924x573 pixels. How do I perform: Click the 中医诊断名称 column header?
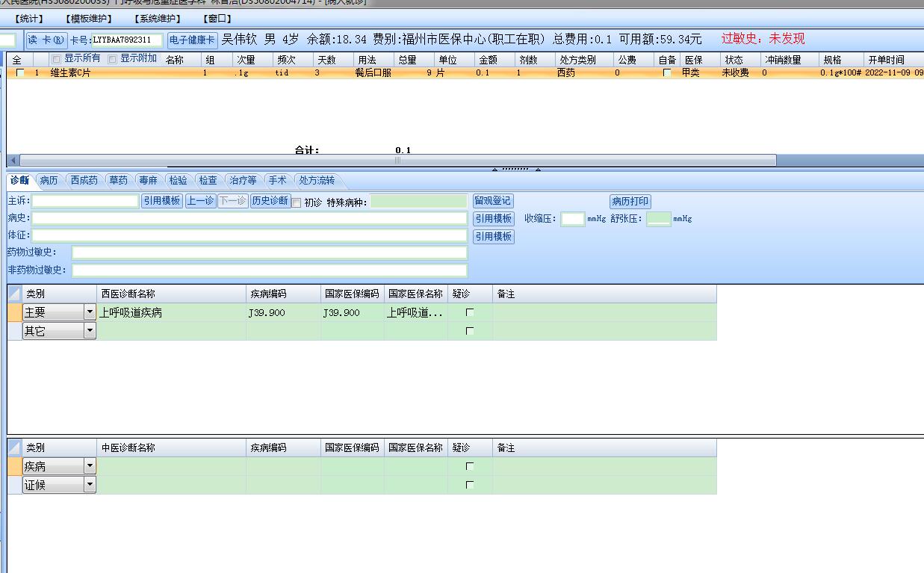172,447
